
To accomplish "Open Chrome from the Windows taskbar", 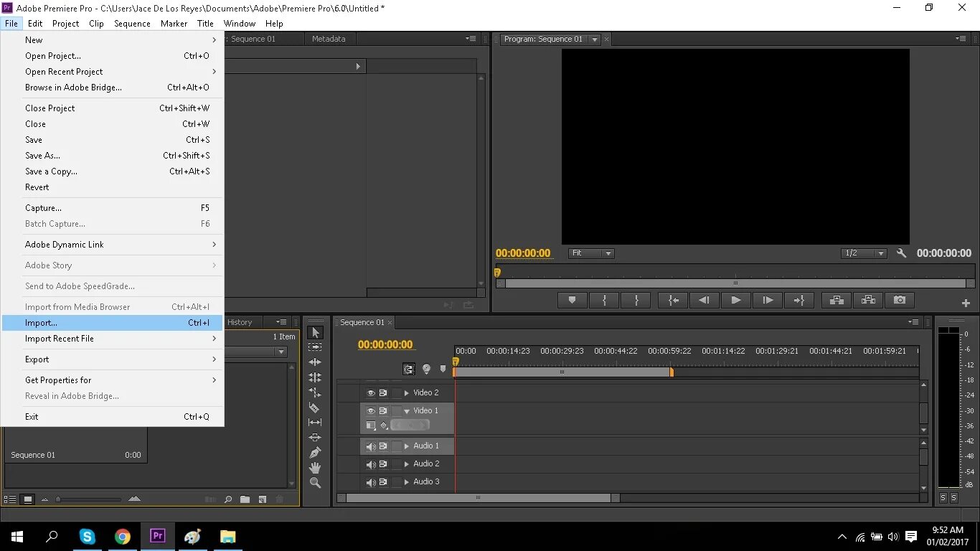I will [123, 537].
